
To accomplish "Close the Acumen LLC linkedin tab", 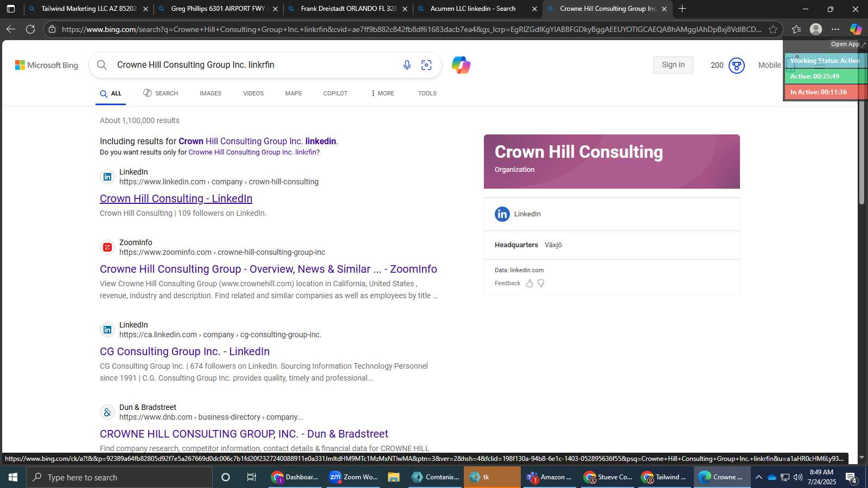I will (534, 9).
